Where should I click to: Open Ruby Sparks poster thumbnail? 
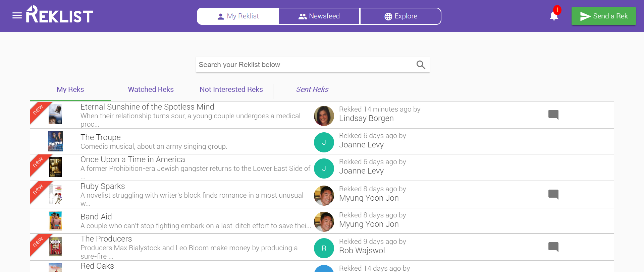(55, 194)
